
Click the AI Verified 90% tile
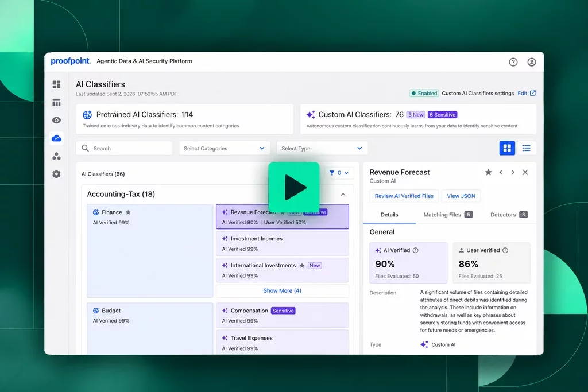(408, 263)
